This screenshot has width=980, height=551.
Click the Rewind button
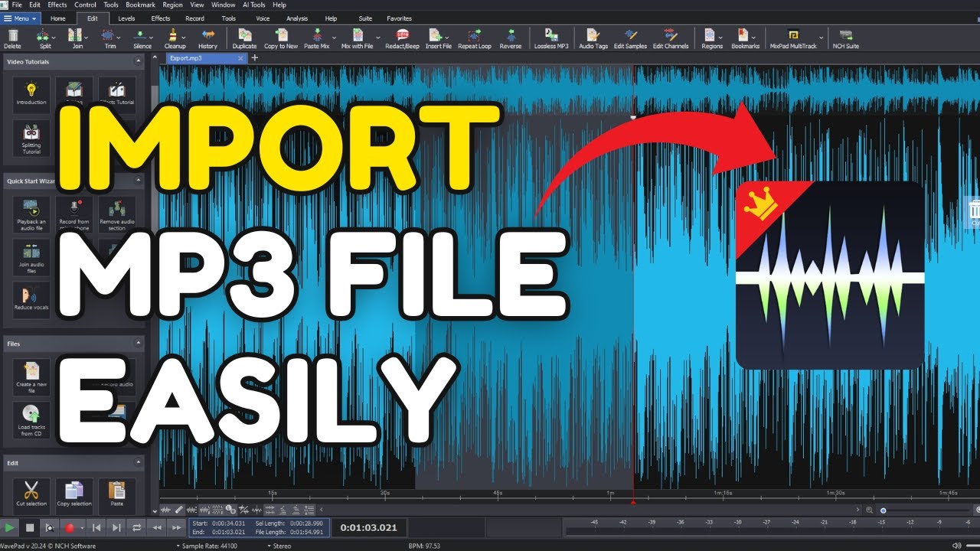click(x=157, y=527)
